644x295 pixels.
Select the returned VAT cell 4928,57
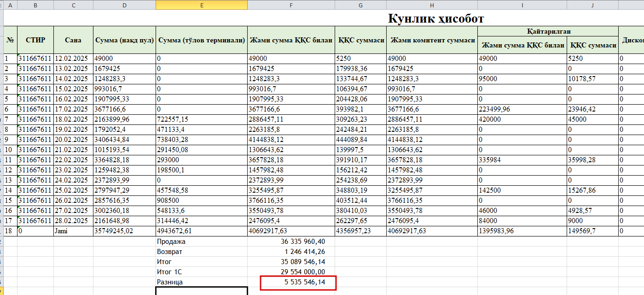592,211
